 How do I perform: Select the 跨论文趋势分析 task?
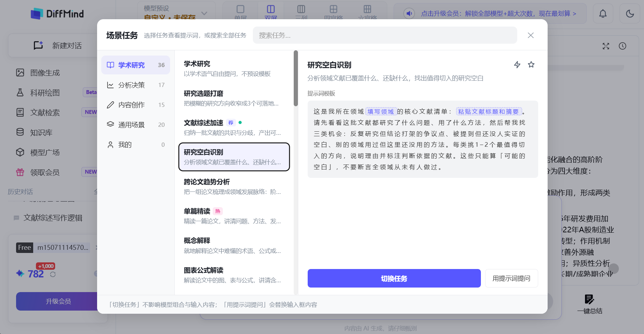(x=234, y=187)
